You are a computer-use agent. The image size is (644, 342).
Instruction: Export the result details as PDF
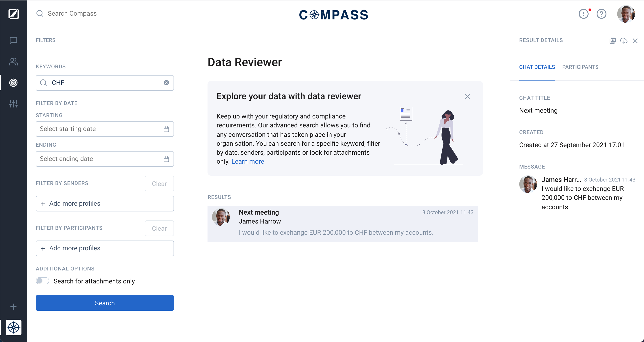click(x=612, y=40)
